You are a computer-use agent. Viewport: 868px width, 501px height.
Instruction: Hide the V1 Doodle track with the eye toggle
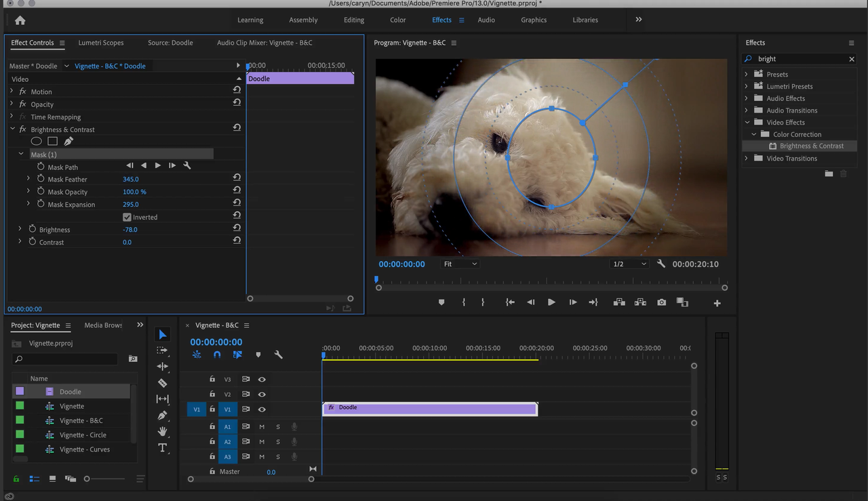262,409
